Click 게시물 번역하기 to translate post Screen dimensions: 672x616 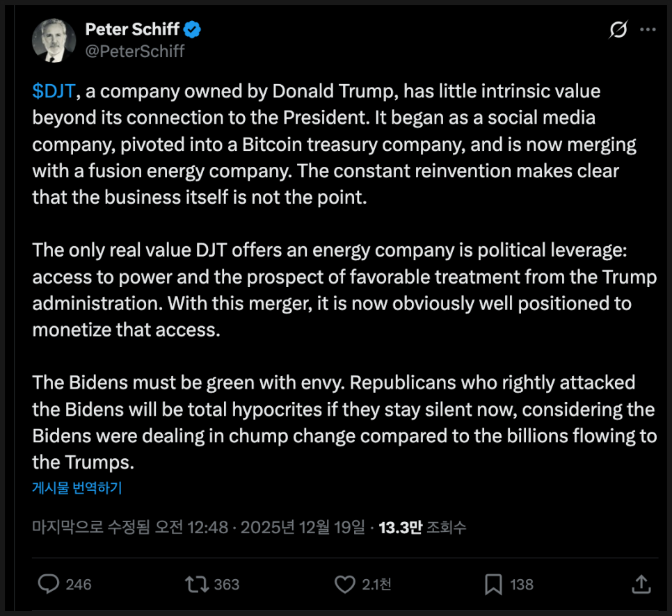coord(77,488)
